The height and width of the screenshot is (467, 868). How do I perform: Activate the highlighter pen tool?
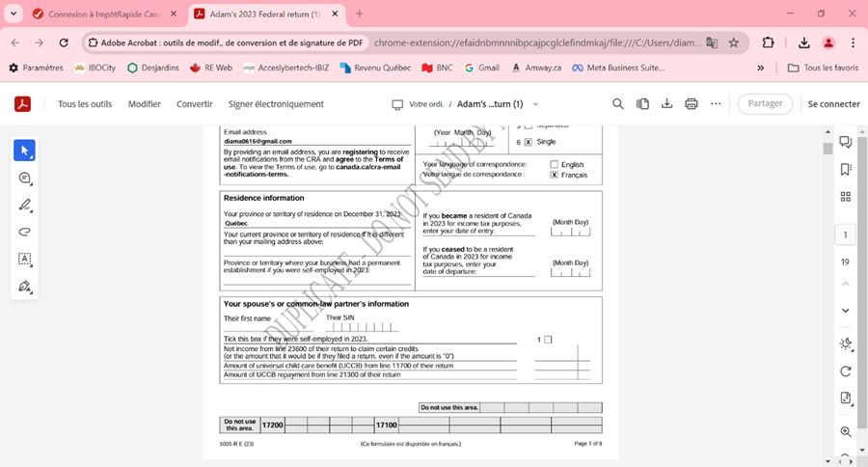click(x=24, y=205)
